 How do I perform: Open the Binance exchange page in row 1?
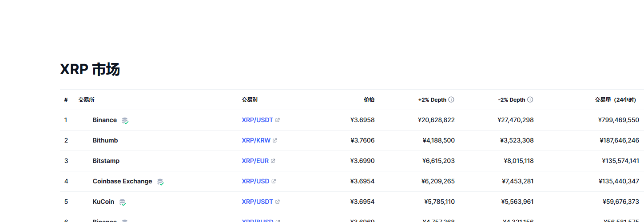104,120
